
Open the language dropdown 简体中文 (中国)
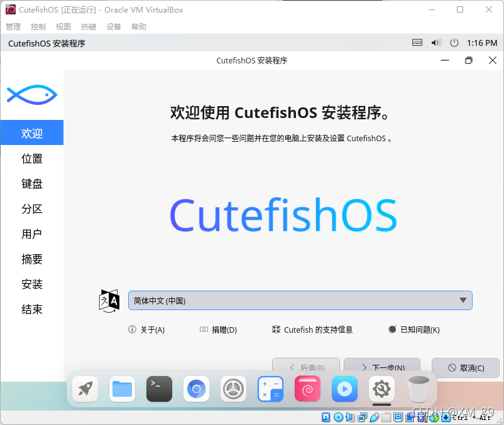[x=300, y=301]
